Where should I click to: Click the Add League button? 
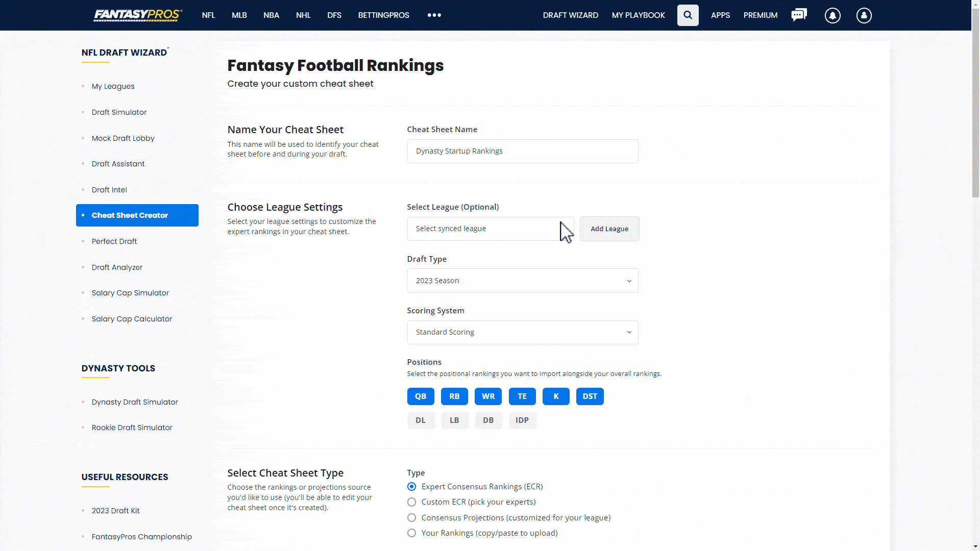pos(609,228)
